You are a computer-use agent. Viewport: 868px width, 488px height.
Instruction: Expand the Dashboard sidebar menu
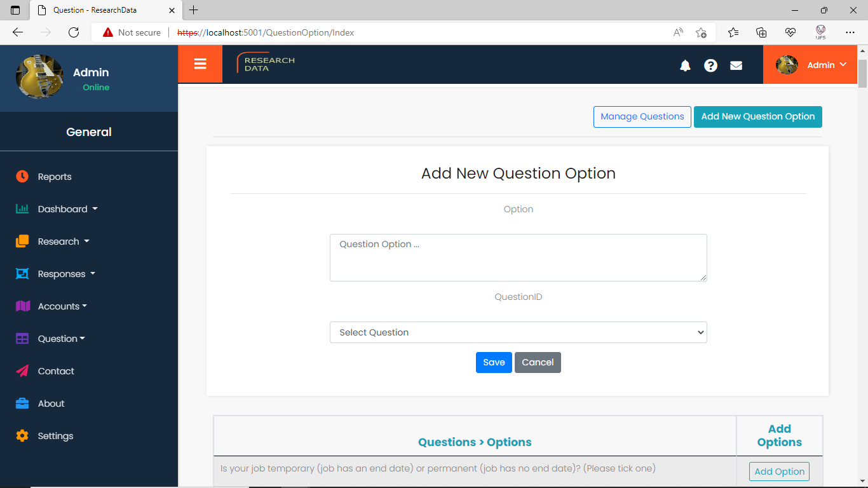(67, 209)
